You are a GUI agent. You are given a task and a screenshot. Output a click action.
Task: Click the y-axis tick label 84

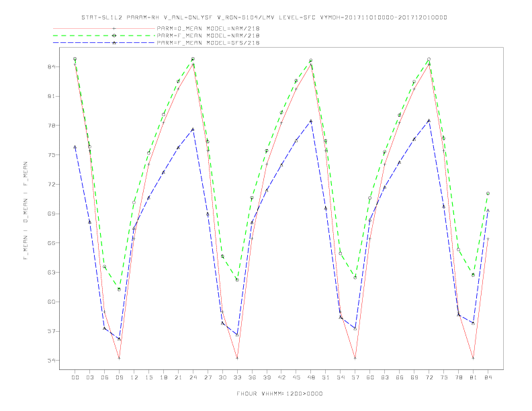(x=51, y=66)
